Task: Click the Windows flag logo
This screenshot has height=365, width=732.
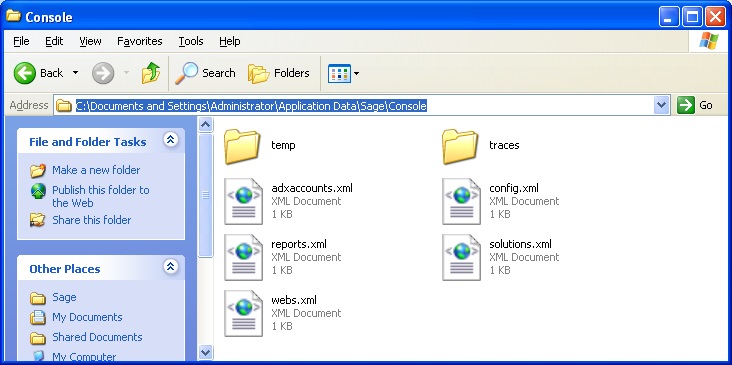Action: [x=709, y=42]
